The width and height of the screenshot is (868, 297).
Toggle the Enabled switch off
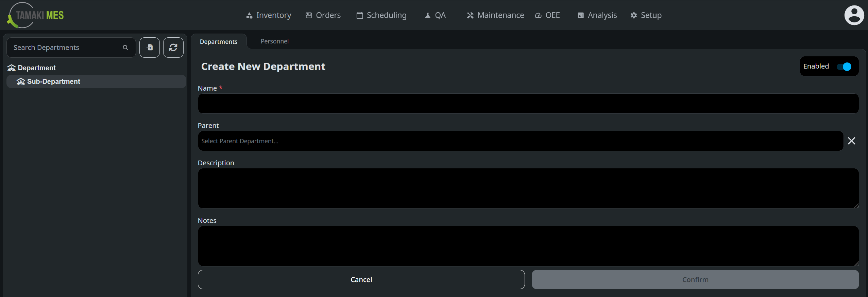844,67
